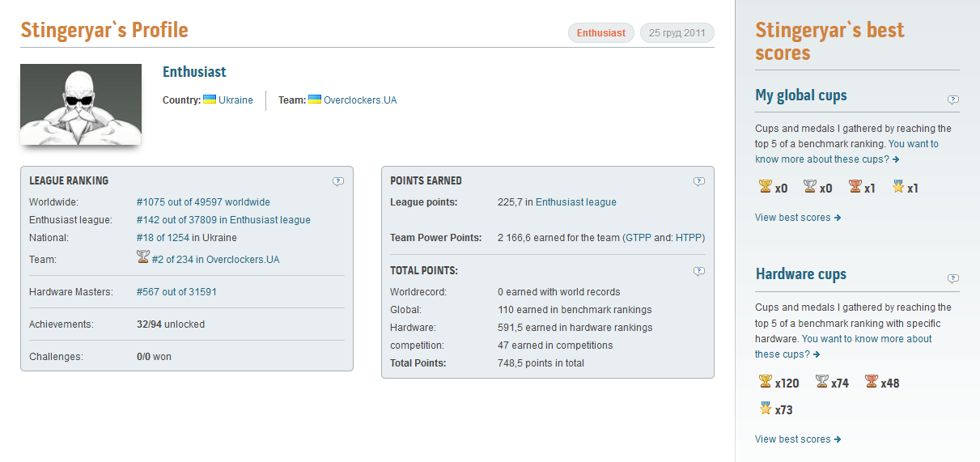
Task: Open Stingeryar's profile avatar image
Action: click(x=80, y=104)
